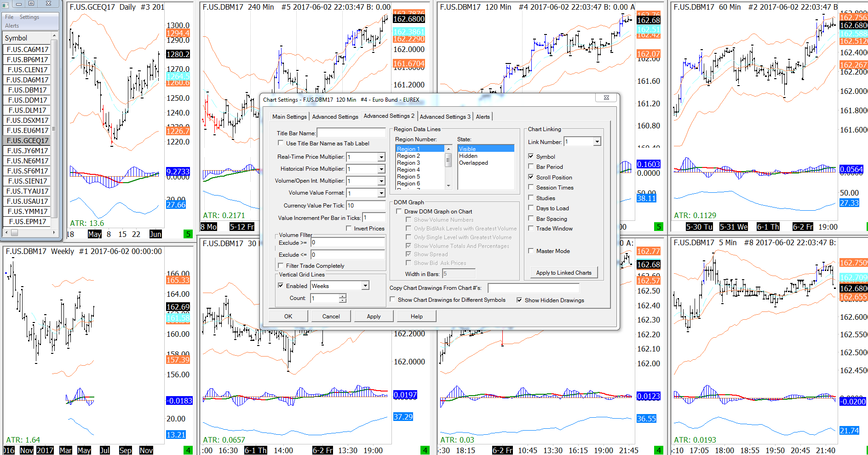868x455 pixels.
Task: Click the OK button
Action: [288, 316]
